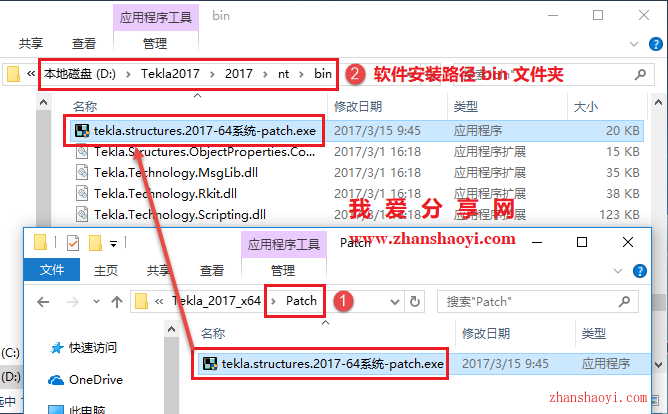
Task: Open quick access toolbar customize dropdown
Action: pyautogui.click(x=113, y=244)
